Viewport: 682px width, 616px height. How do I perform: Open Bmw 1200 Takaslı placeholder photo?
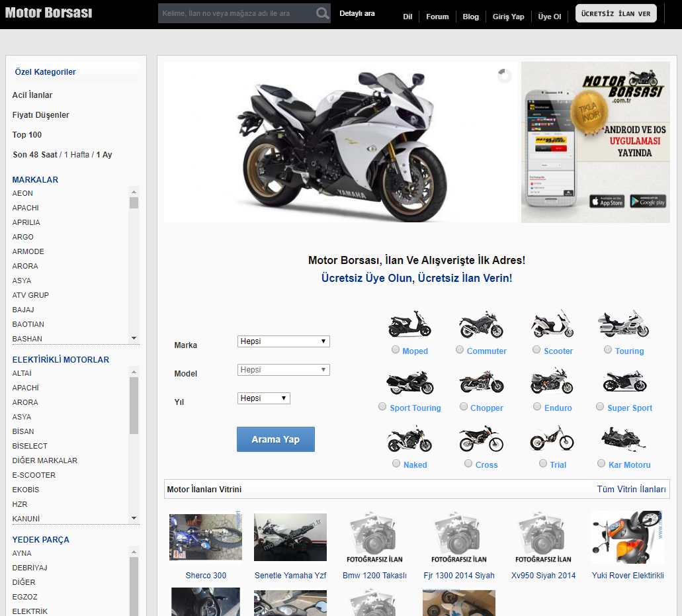pos(374,538)
